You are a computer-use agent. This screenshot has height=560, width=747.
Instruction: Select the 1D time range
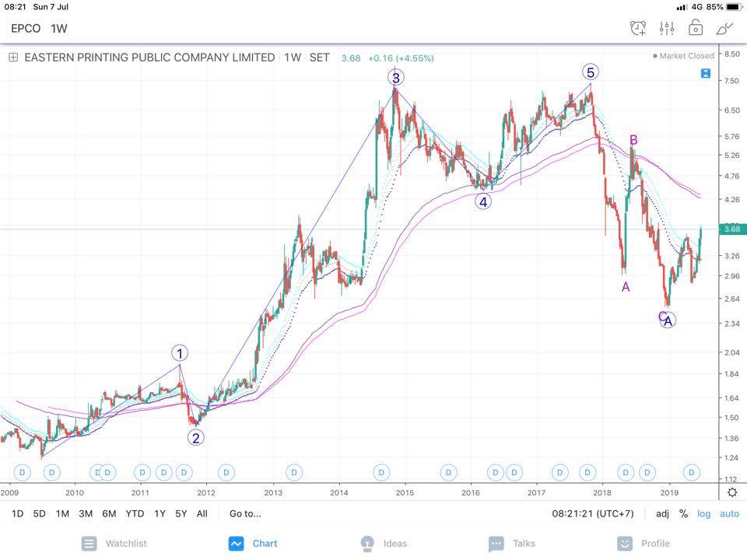click(x=17, y=513)
